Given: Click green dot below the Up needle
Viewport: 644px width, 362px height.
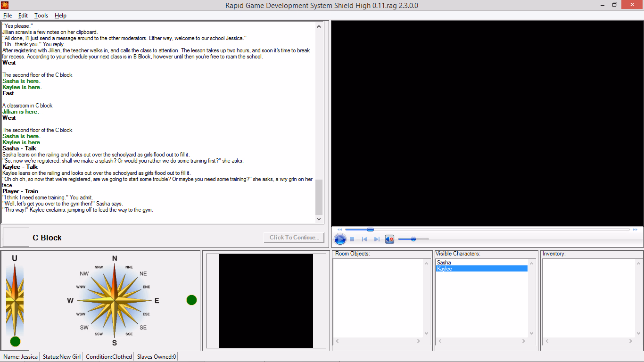Looking at the screenshot, I should [x=15, y=342].
